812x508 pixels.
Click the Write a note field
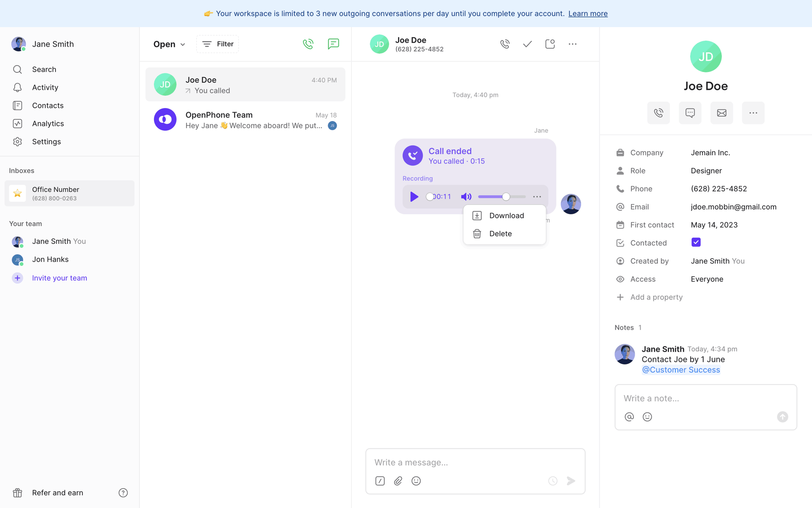click(x=705, y=398)
